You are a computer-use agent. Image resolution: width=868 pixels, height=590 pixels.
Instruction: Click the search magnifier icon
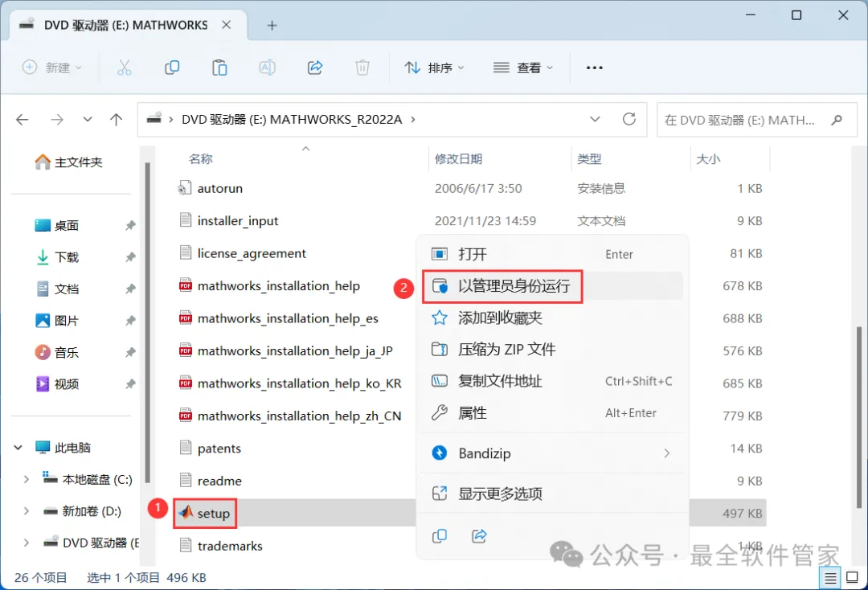pyautogui.click(x=837, y=120)
